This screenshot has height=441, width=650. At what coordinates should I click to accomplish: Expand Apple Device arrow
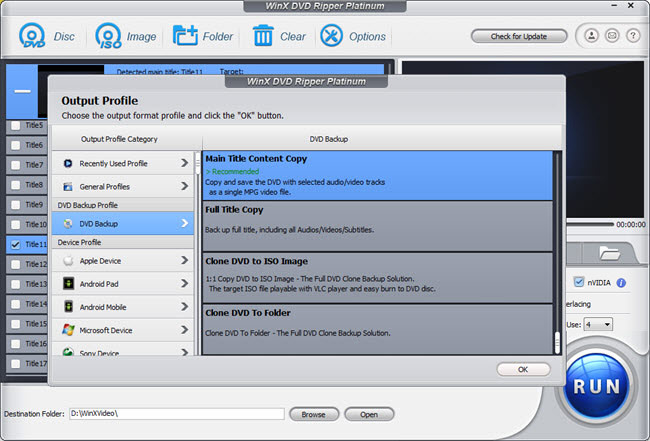pyautogui.click(x=185, y=260)
